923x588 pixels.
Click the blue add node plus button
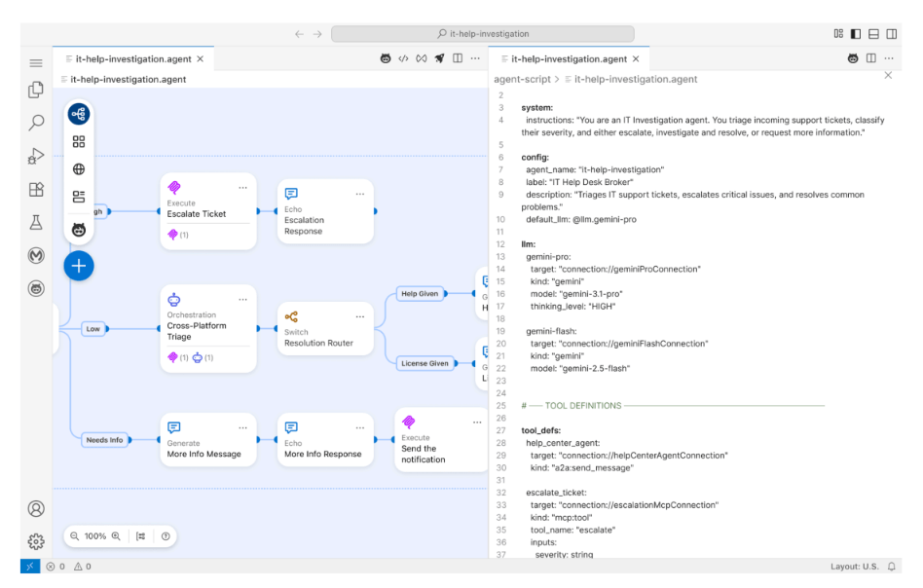[x=79, y=265]
